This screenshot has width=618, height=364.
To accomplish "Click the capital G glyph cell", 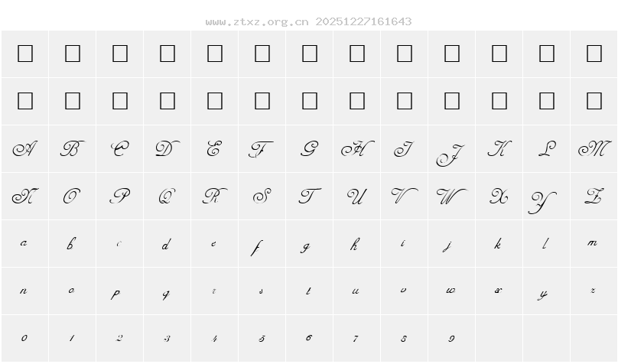I will point(309,149).
